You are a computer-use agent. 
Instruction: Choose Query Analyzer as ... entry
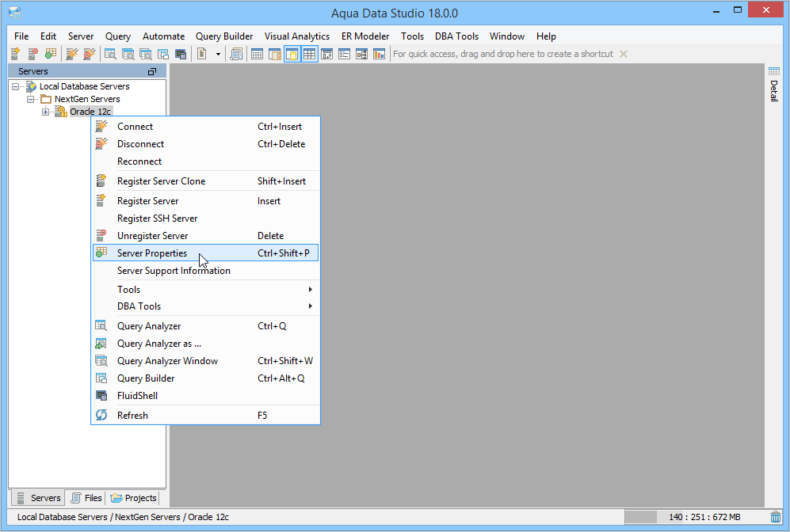point(205,344)
